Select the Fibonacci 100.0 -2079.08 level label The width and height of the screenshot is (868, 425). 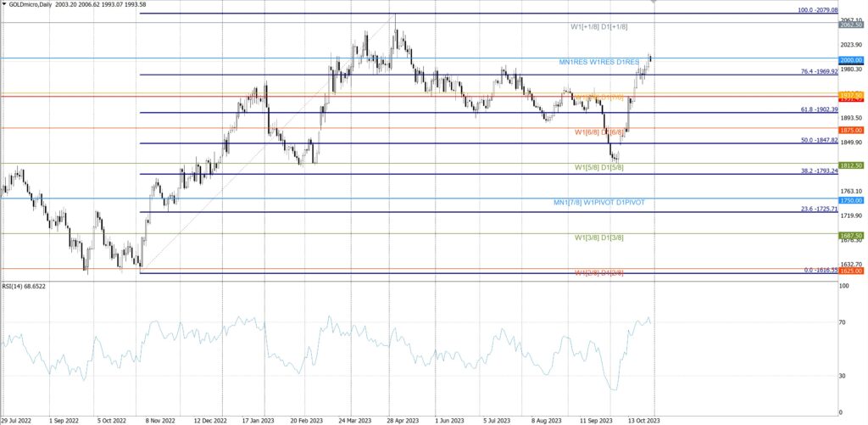[806, 10]
